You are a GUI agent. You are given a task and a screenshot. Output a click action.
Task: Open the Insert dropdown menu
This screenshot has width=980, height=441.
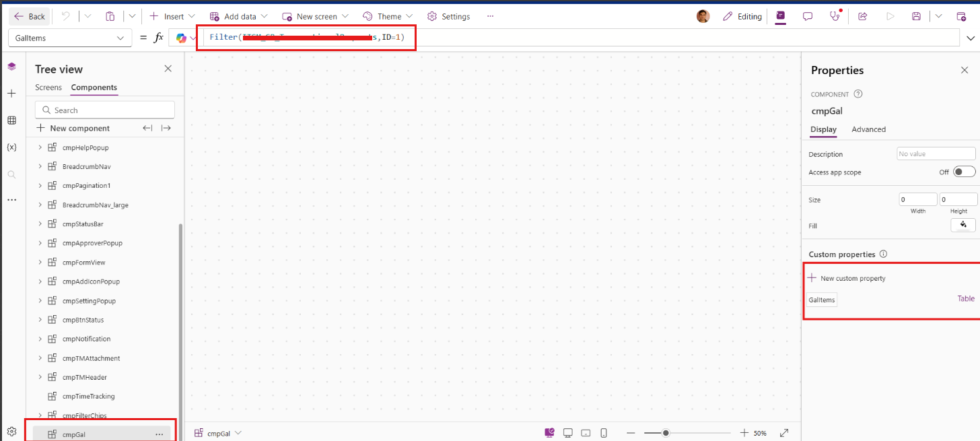click(x=172, y=16)
